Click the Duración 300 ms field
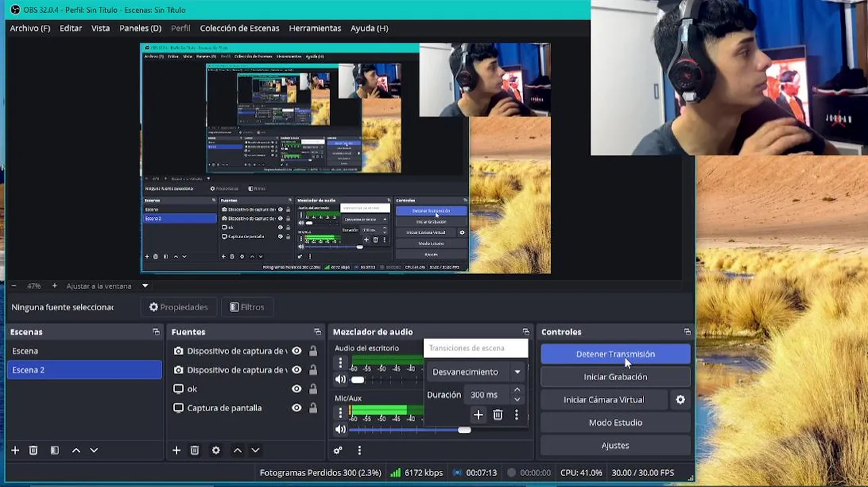The image size is (868, 487). tap(488, 394)
